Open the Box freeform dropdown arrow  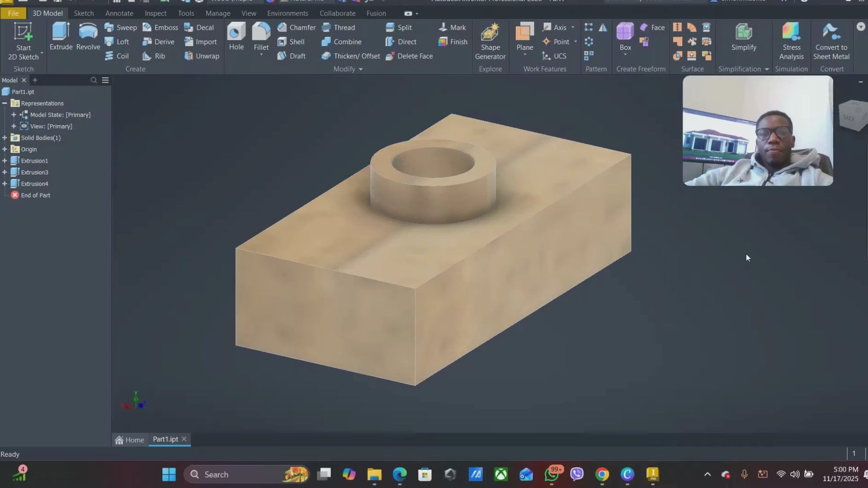click(x=625, y=55)
